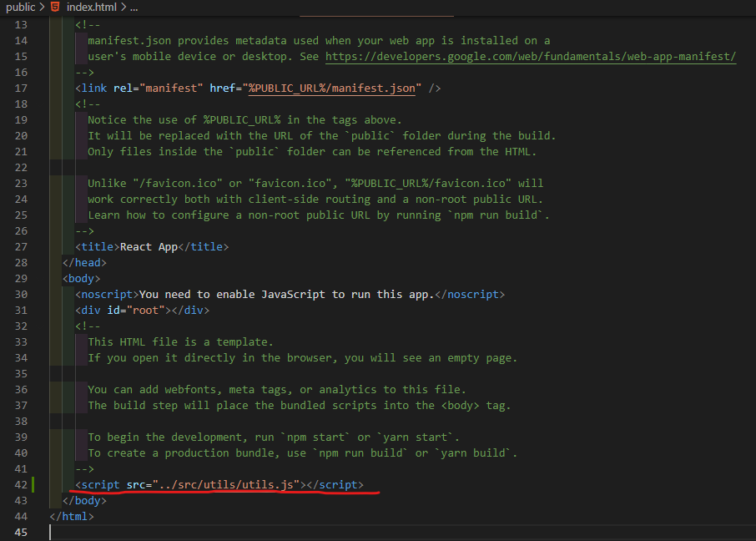Viewport: 756px width, 541px height.
Task: Click the script src utils.js path
Action: (x=226, y=484)
